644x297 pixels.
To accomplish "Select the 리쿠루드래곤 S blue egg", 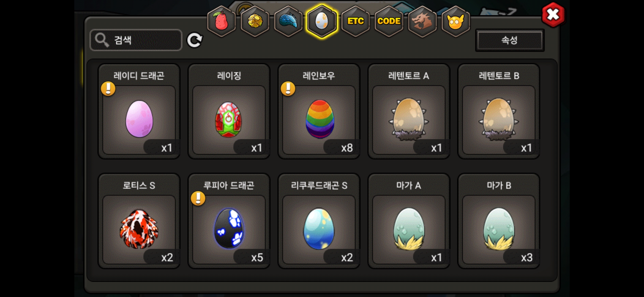I will 319,221.
